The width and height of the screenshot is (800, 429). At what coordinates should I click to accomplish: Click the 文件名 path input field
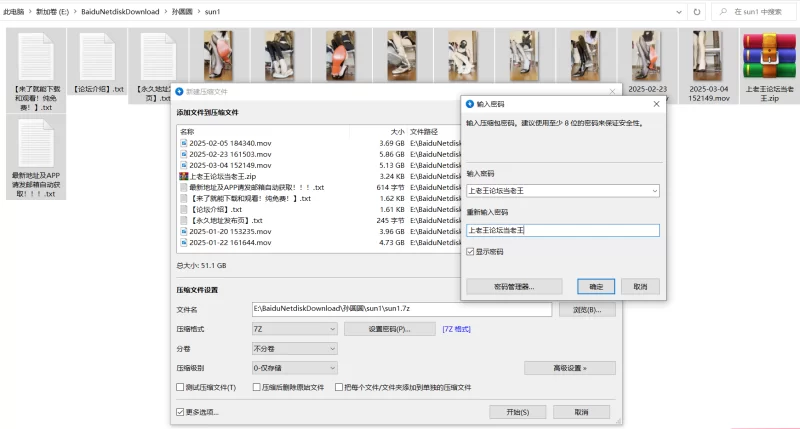402,309
